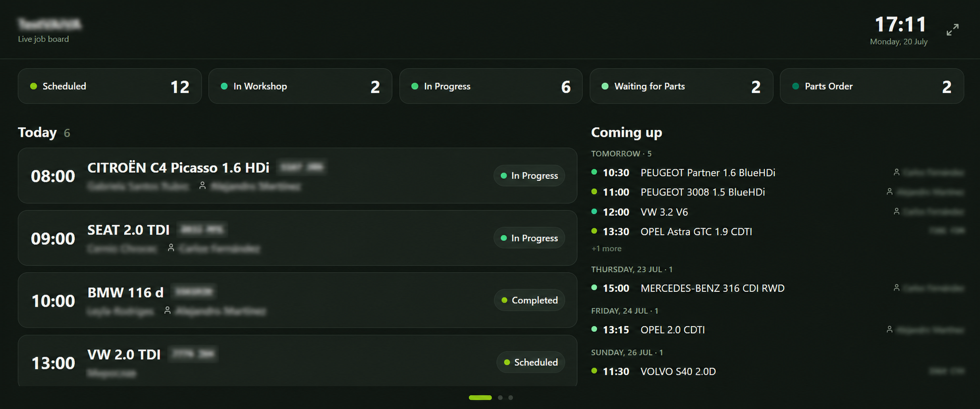Viewport: 980px width, 409px height.
Task: Click Completed badge on the BMW job
Action: pos(529,300)
